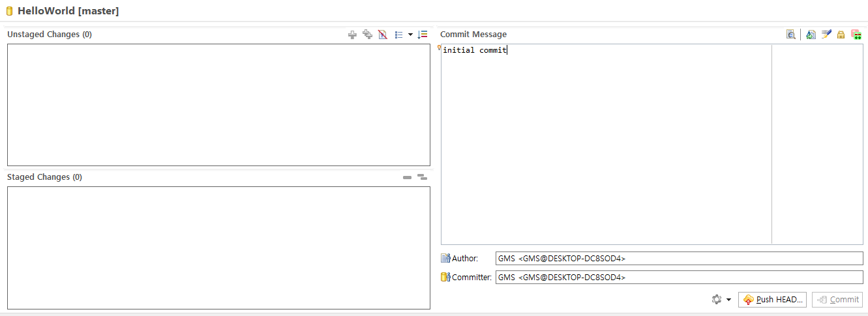Click the Commit button
Screen dimensions: 868x316
click(x=837, y=300)
